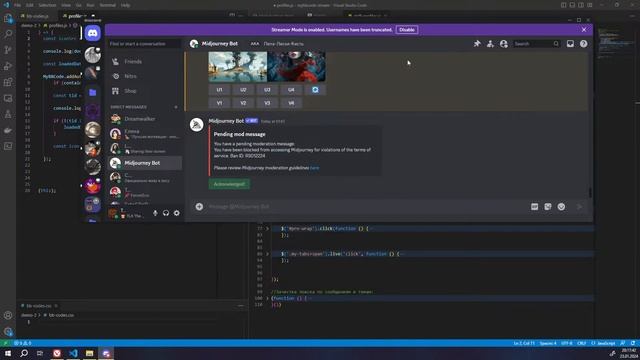Click the Acknowledged button
This screenshot has width=640, height=360.
229,184
